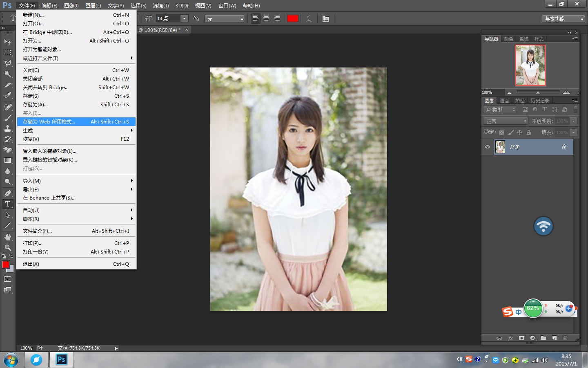Switch to the 通道 tab

(x=504, y=101)
